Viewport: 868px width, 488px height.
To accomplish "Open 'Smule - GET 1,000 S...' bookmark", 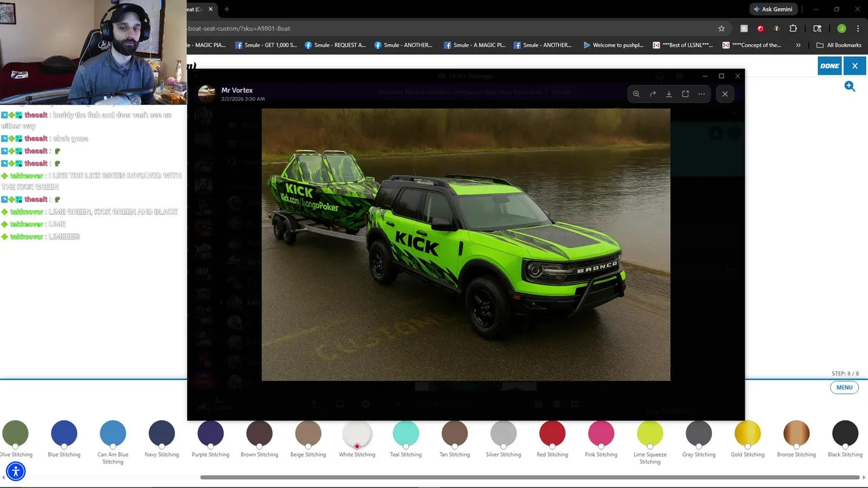I will pos(266,45).
